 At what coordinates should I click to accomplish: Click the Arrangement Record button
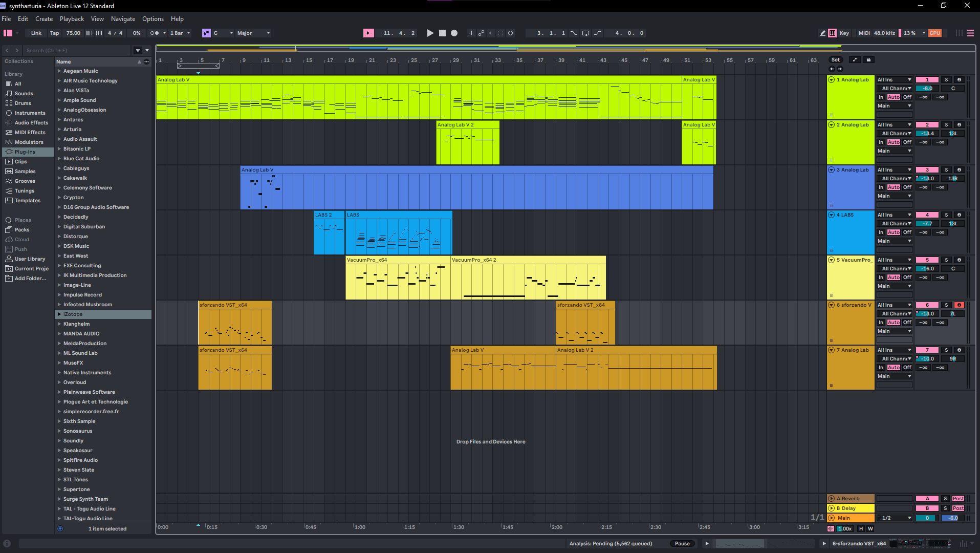[x=454, y=33]
